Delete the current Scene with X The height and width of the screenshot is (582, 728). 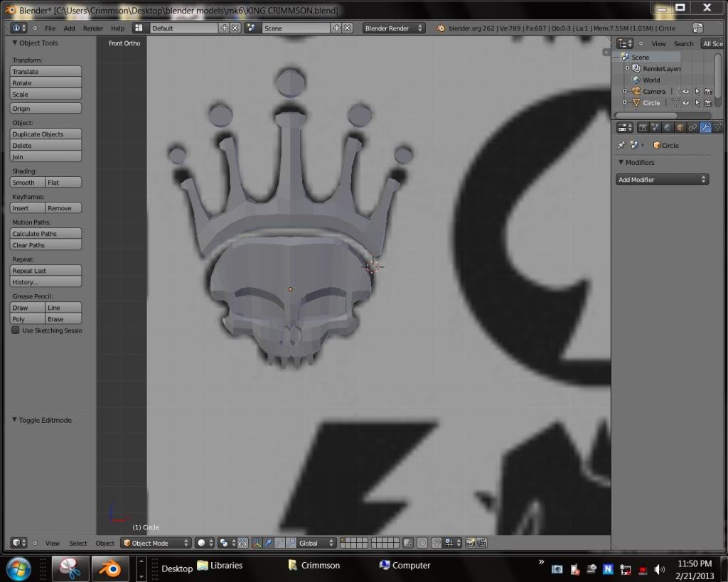(x=347, y=28)
